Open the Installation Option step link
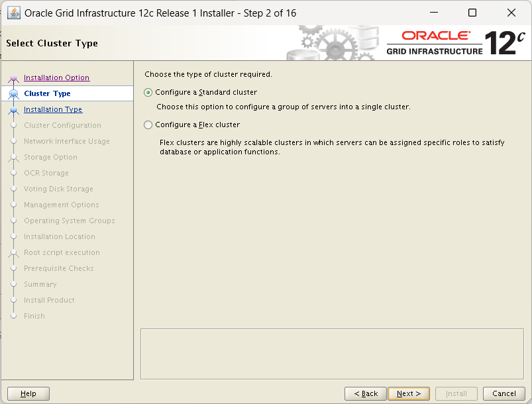This screenshot has width=532, height=404. point(57,77)
